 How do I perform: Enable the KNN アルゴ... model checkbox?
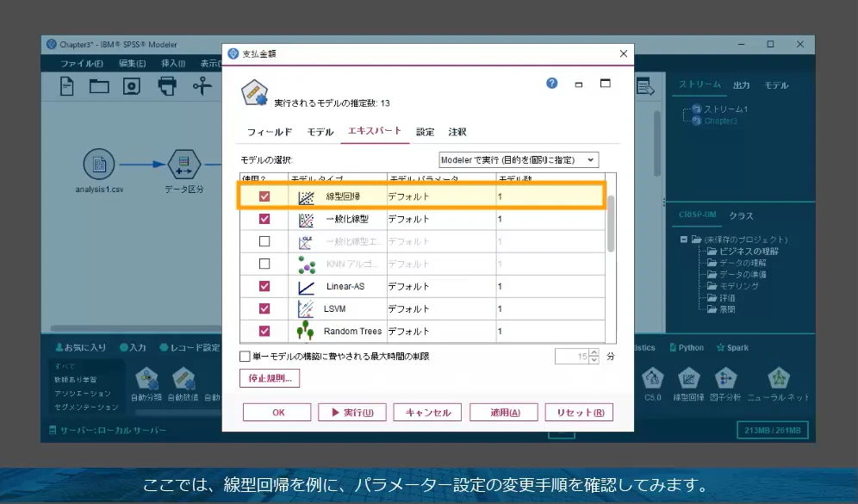point(264,264)
